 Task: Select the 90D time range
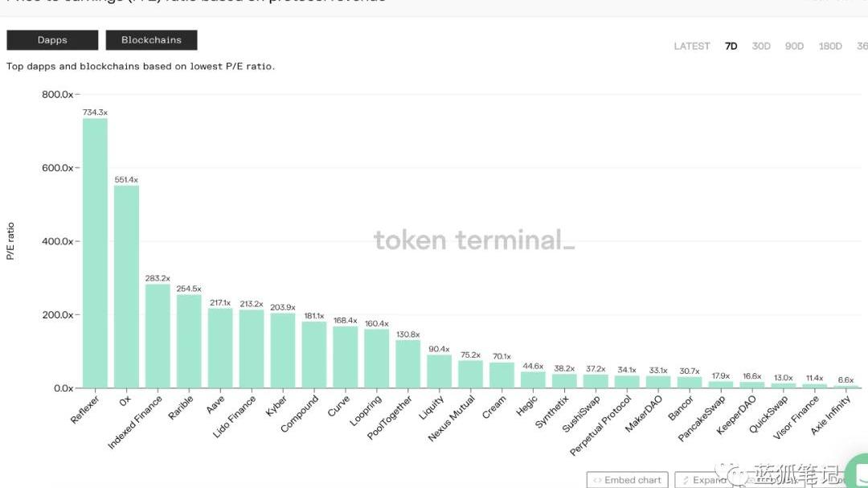794,47
